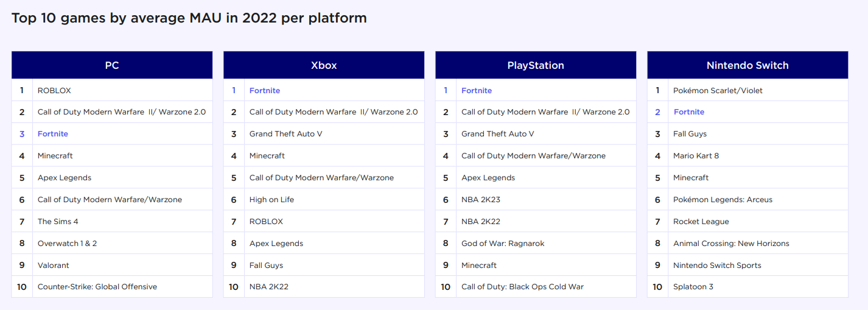Click the PlayStation table header
Image resolution: width=868 pixels, height=310 pixels.
[536, 65]
